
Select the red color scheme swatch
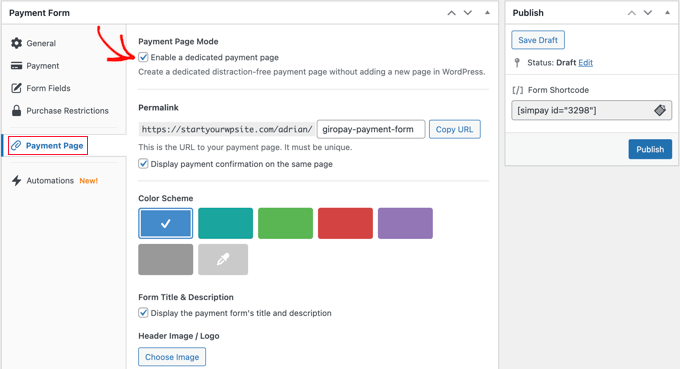[345, 223]
